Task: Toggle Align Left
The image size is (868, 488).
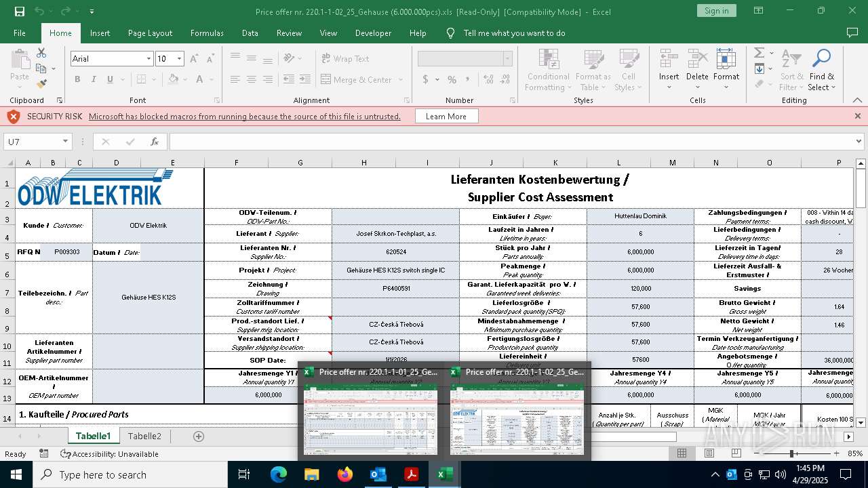Action: (235, 79)
